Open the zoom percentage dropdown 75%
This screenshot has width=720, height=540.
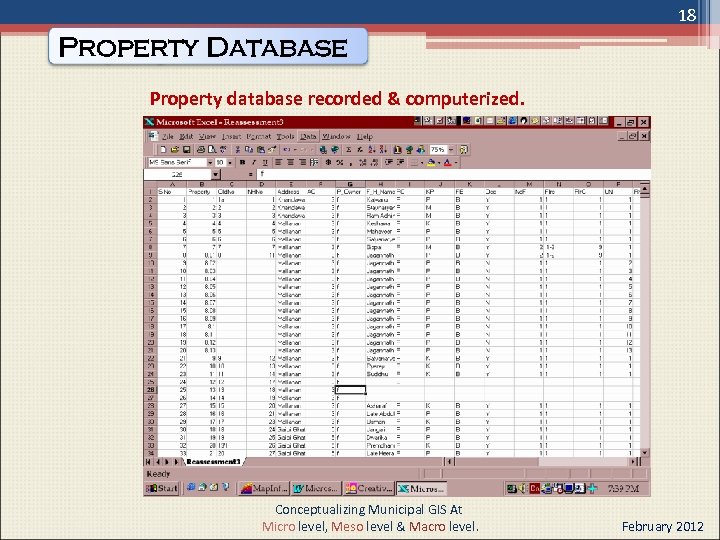pyautogui.click(x=451, y=150)
